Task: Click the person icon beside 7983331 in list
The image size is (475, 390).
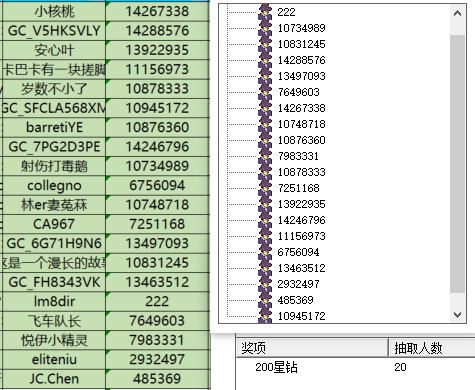Action: click(265, 156)
